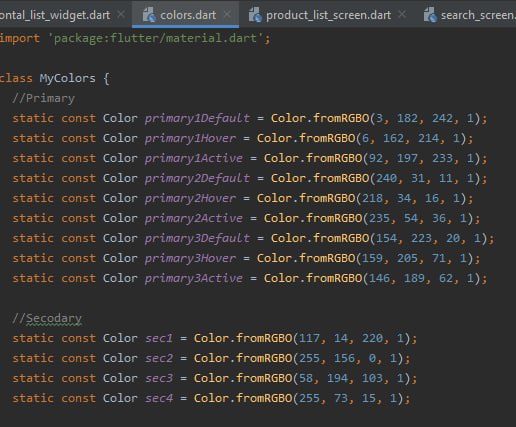Viewport: 516px width, 427px height.
Task: Click the search_screen file icon
Action: (x=430, y=15)
